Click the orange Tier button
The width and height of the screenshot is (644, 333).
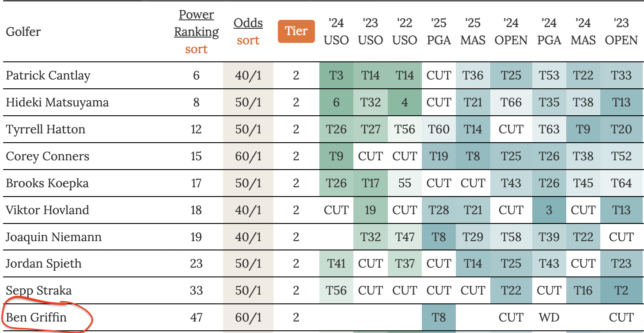tap(296, 31)
